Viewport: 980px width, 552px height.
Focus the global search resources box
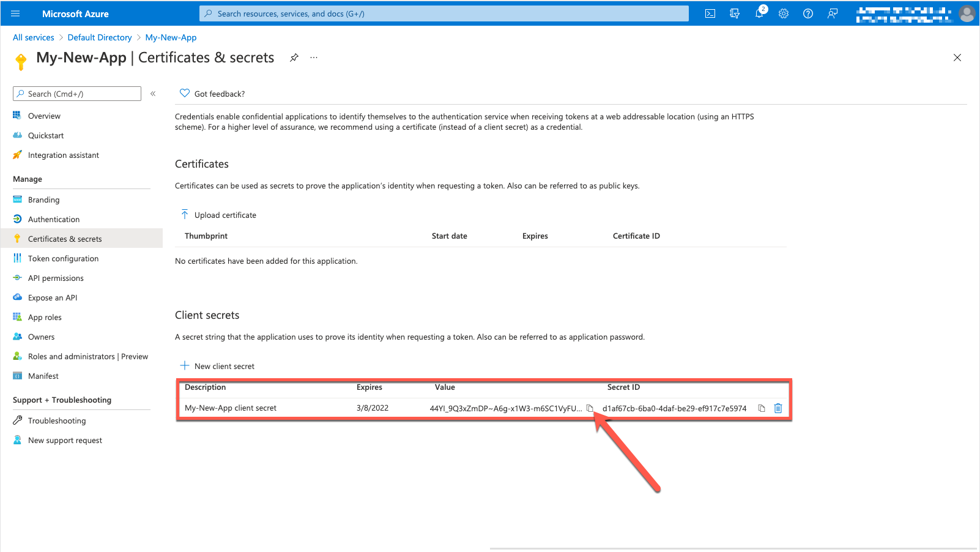444,13
